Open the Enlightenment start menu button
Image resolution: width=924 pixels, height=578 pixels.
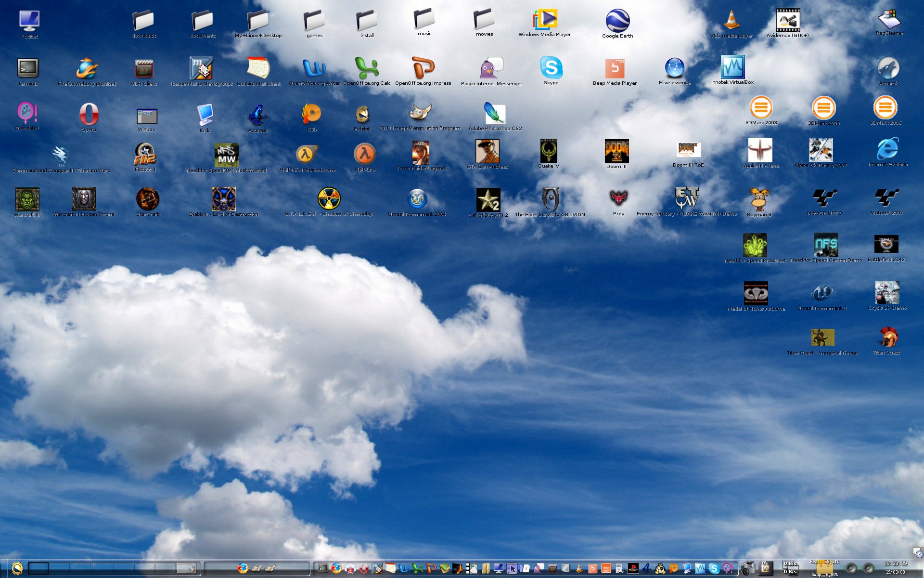[16, 569]
